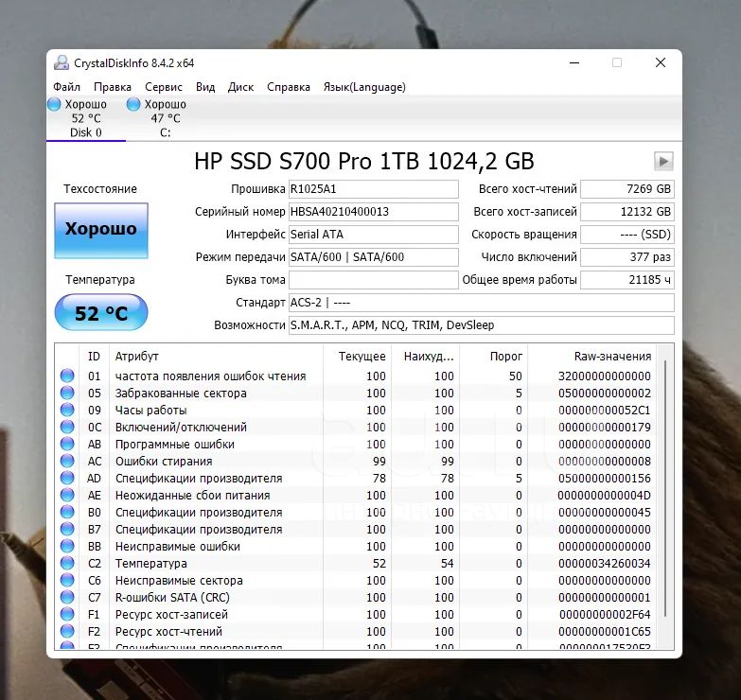Select the Disk 0 drive tab
The image size is (741, 700).
85,118
